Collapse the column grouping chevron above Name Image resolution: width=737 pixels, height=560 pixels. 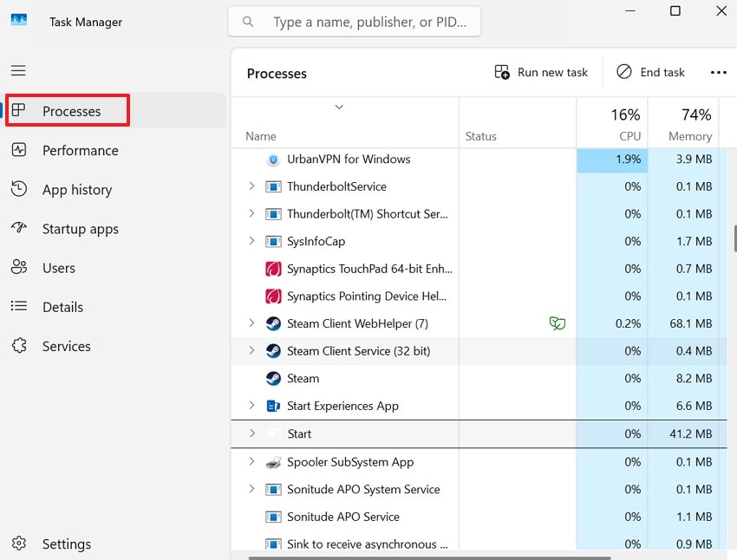tap(338, 106)
